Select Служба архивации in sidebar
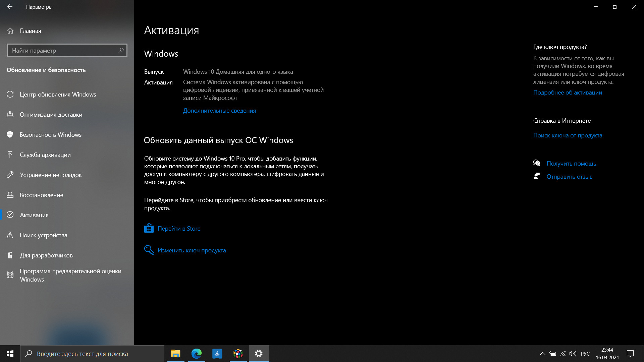Screen dimensions: 644x362 click(67, 155)
